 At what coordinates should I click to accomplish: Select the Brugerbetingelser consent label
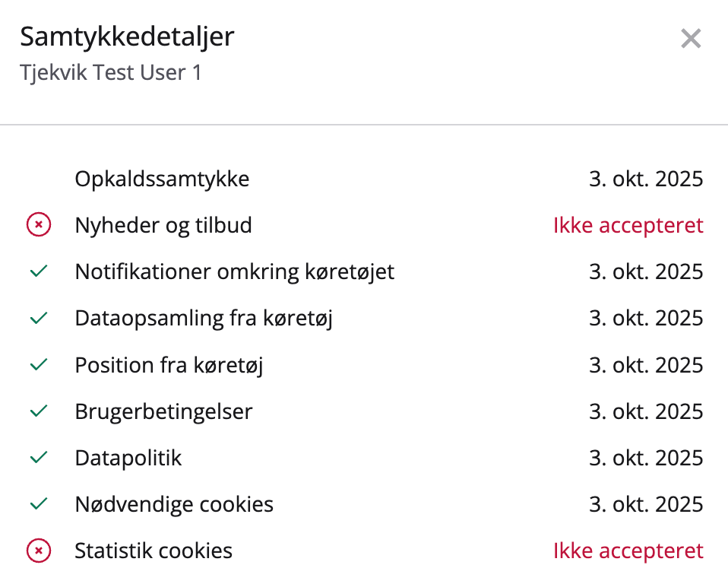[163, 411]
